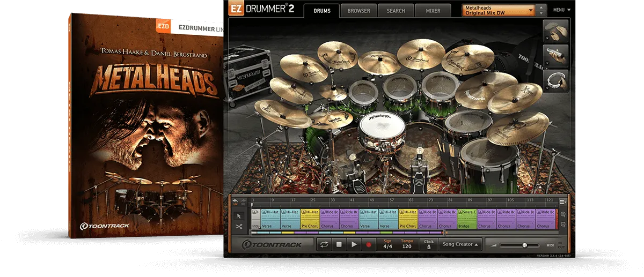
Task: Switch to the BROWSER tab
Action: click(x=358, y=11)
